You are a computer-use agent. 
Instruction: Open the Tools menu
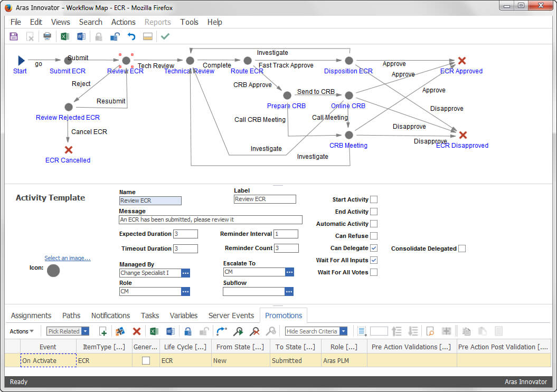tap(189, 22)
